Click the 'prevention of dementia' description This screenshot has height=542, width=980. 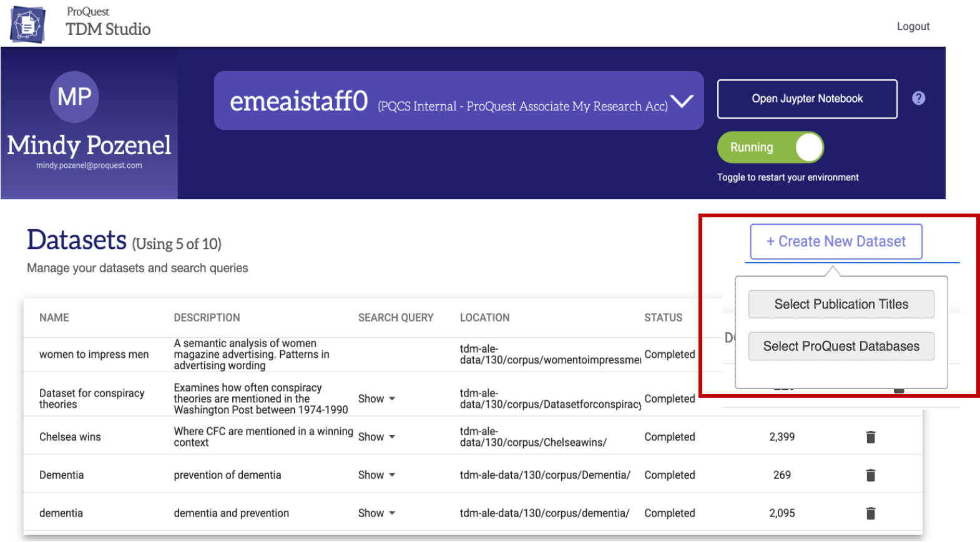pos(227,475)
